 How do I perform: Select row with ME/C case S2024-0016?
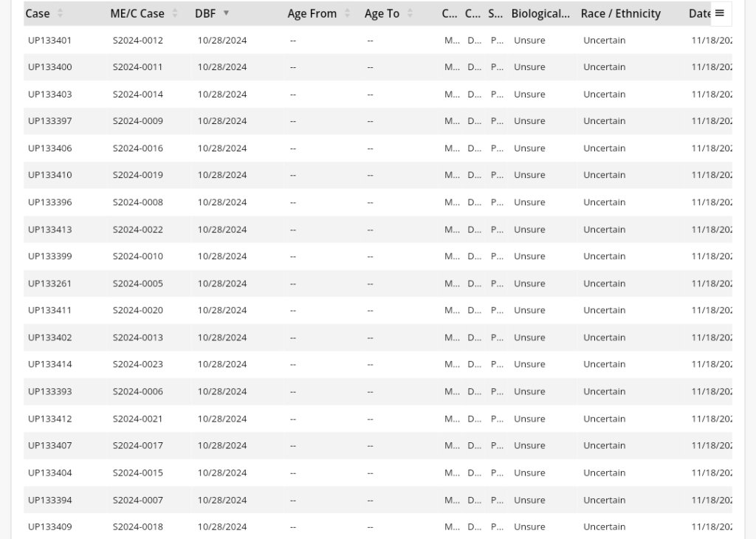coord(138,148)
